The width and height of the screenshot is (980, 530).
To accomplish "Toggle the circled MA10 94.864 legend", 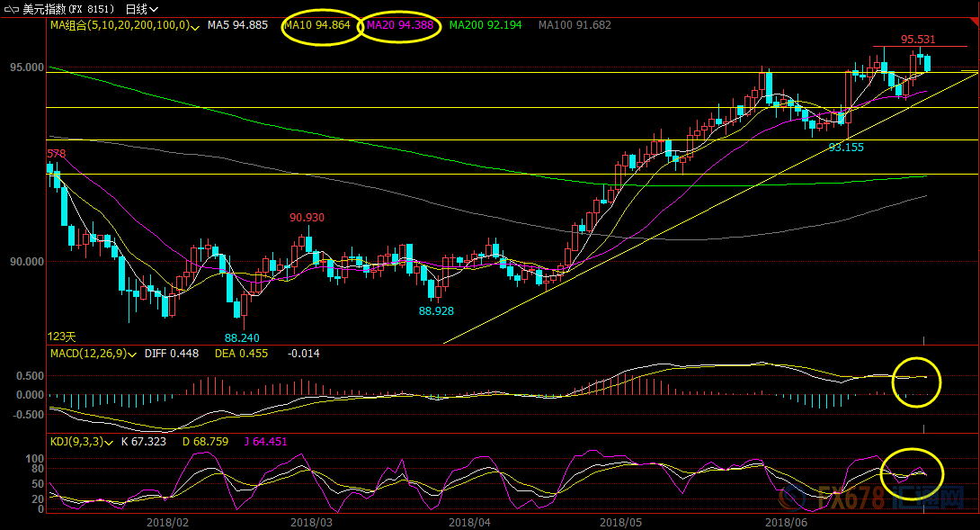I will coord(317,25).
